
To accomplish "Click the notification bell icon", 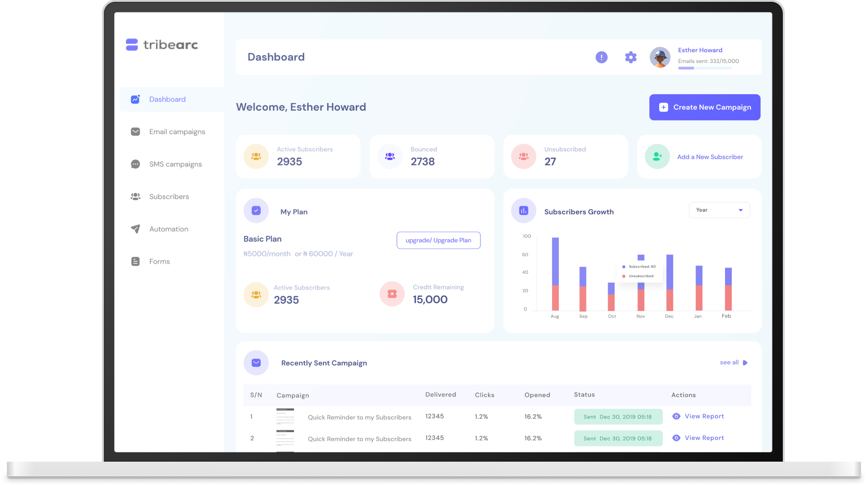I will [601, 56].
